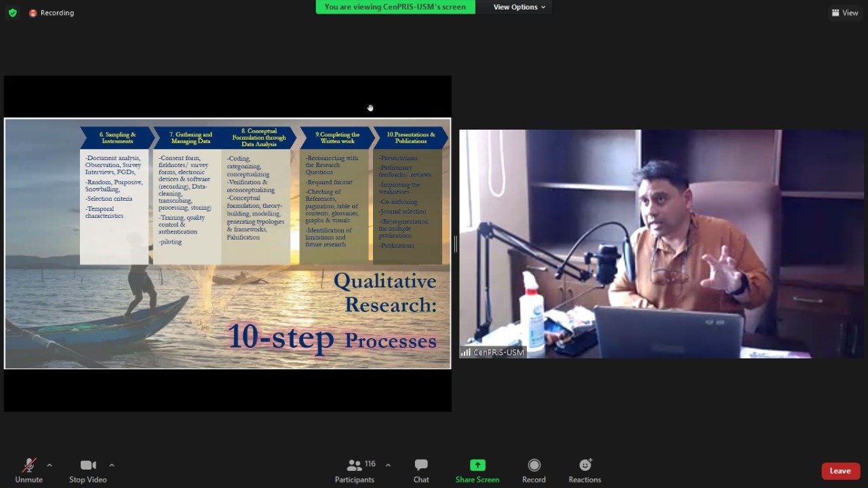Click the '10. Presentations & Publications' heading

point(411,138)
